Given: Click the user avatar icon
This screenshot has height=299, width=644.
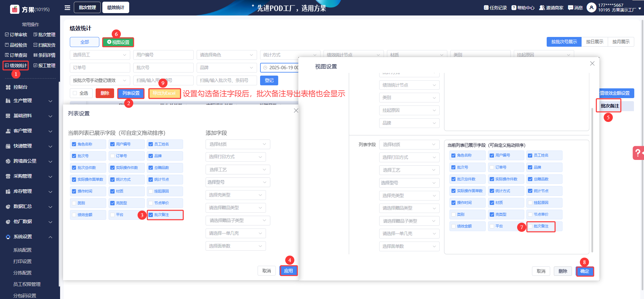Looking at the screenshot, I should coord(591,7).
